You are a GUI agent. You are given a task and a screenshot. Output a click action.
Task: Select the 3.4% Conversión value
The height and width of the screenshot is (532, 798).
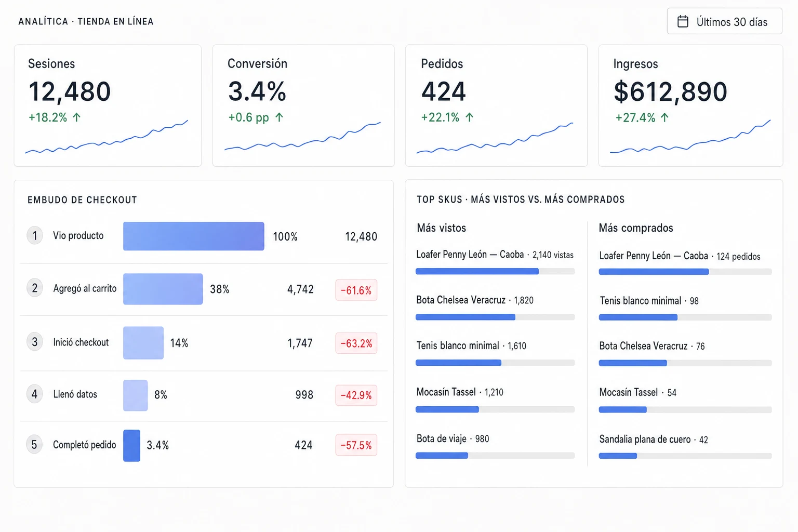[x=257, y=91]
